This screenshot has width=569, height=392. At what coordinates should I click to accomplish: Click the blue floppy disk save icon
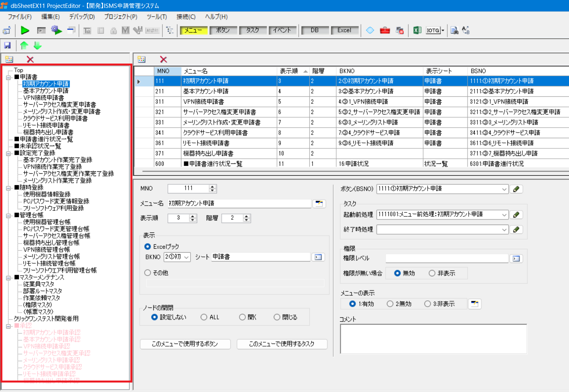pyautogui.click(x=8, y=45)
